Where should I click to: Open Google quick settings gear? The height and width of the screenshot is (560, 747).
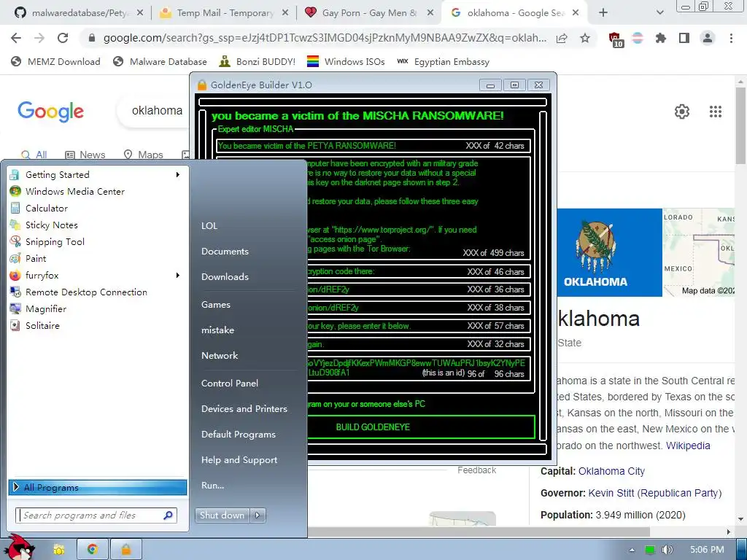(682, 112)
